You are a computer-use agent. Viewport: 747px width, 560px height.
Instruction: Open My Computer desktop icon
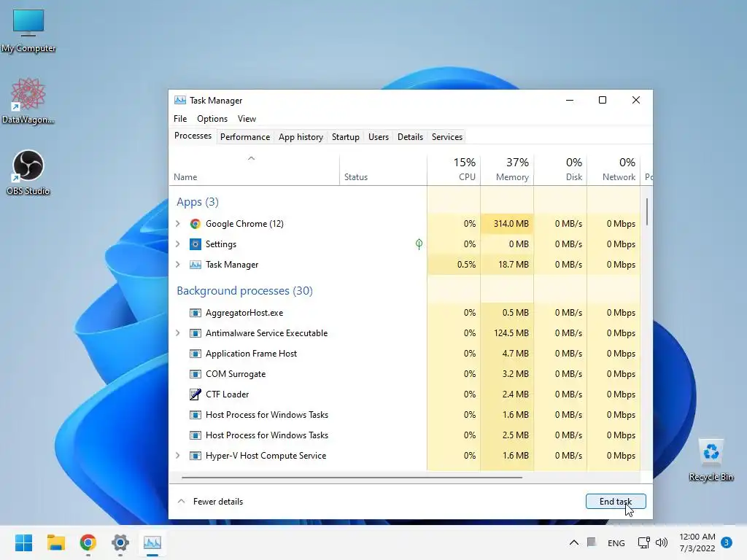(x=28, y=29)
